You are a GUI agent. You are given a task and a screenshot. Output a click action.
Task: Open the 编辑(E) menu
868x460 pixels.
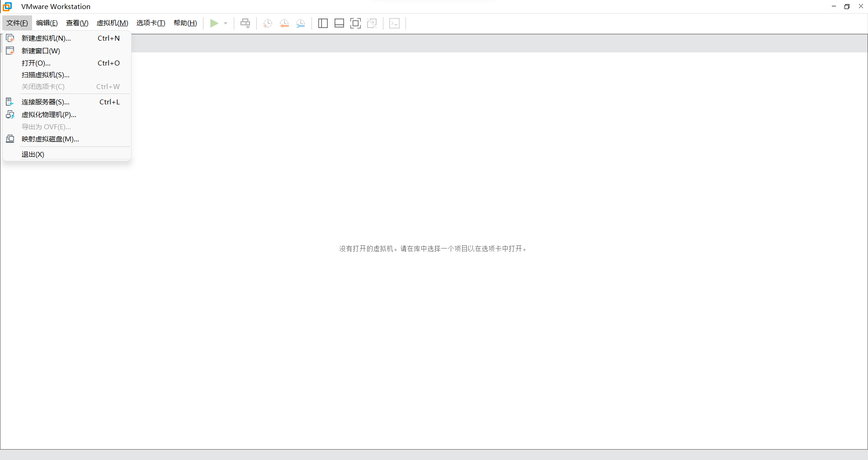(x=47, y=23)
